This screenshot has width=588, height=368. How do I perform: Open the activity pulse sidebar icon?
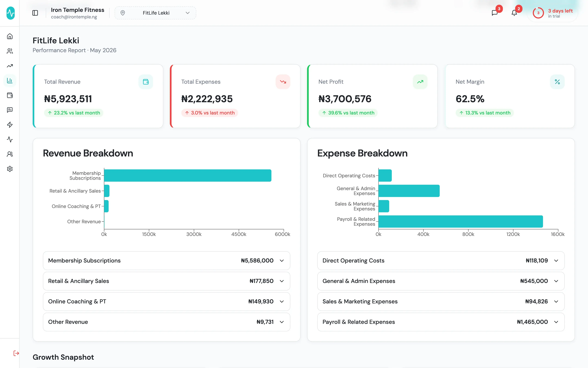click(10, 139)
